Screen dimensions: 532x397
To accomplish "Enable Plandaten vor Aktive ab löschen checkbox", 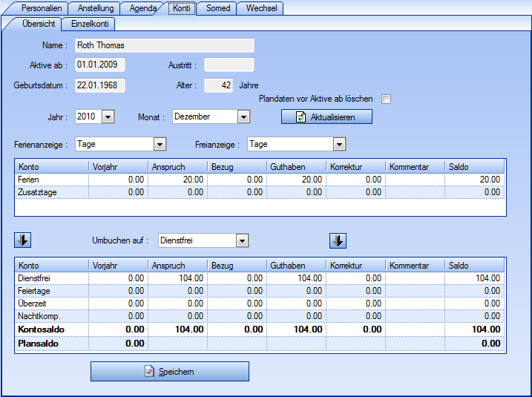I will pyautogui.click(x=386, y=99).
